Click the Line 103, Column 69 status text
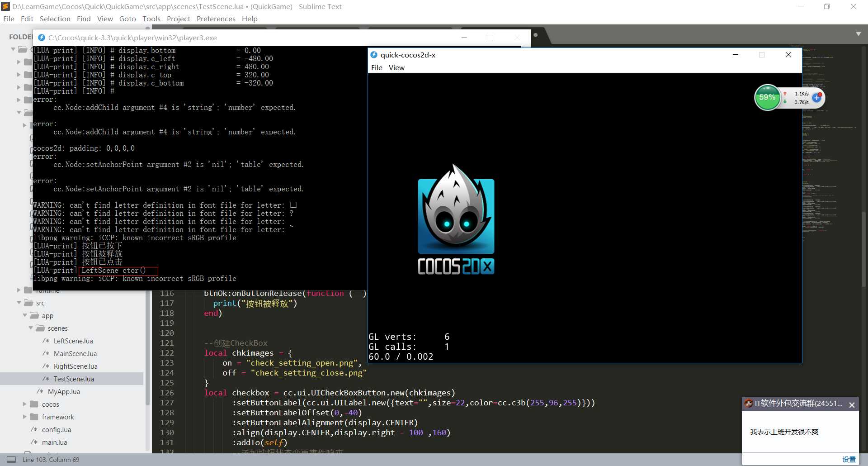This screenshot has height=466, width=868. 51,460
